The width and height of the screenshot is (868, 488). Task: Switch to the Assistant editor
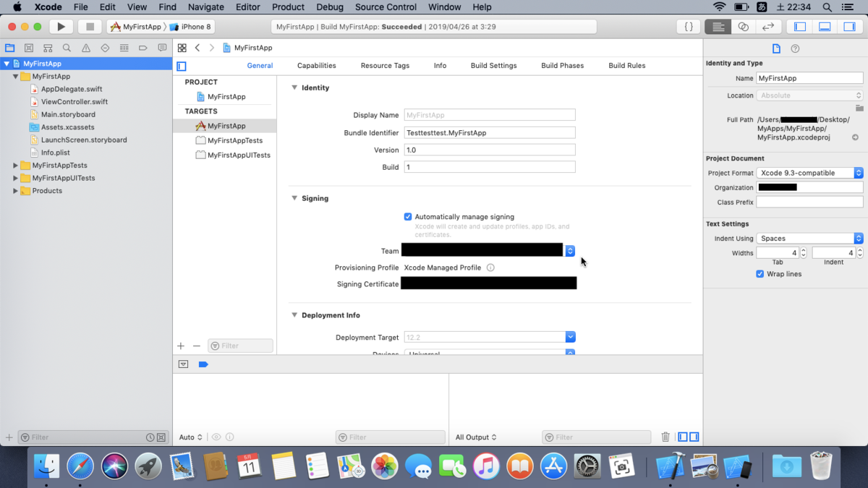click(743, 27)
